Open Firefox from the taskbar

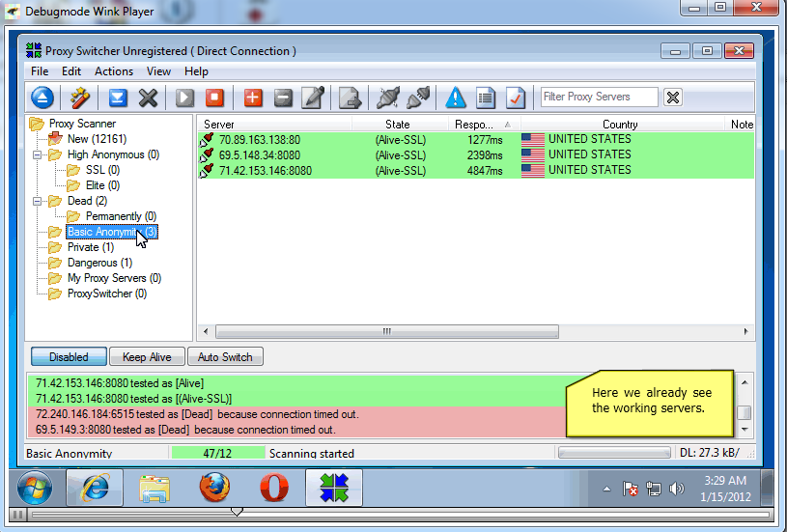coord(214,488)
